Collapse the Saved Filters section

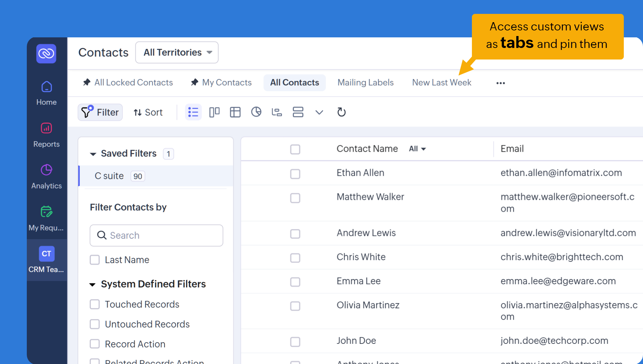point(93,154)
